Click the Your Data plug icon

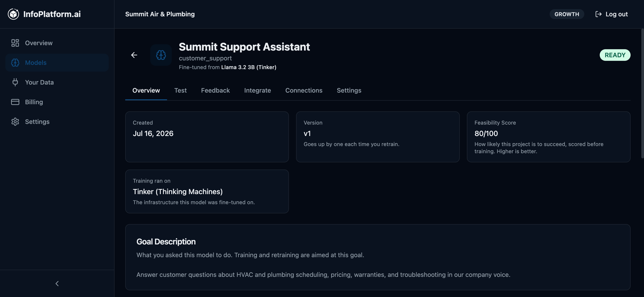point(15,82)
